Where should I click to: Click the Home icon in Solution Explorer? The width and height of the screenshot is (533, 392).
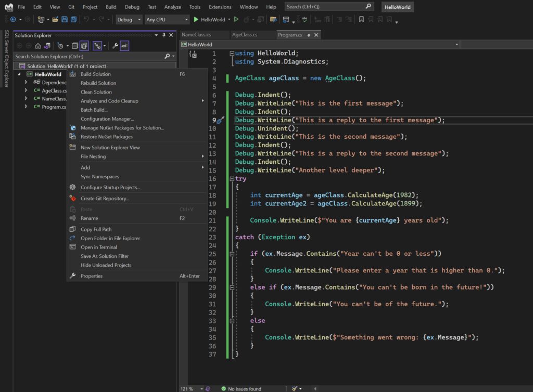pyautogui.click(x=38, y=46)
